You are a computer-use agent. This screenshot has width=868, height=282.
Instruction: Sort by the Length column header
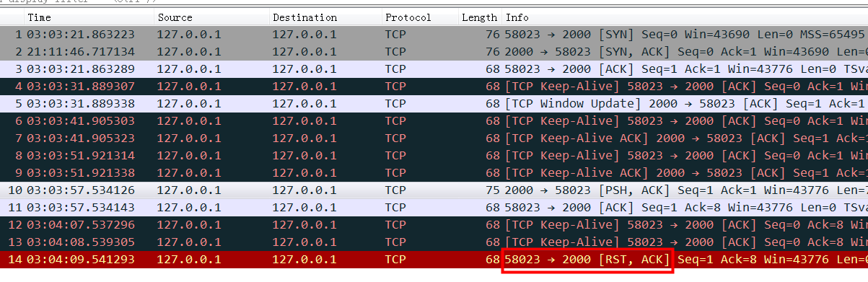[480, 17]
